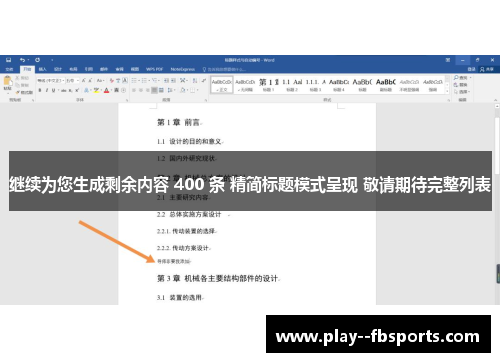This screenshot has width=500, height=362.
Task: Sort paragraphs with the A-Z sort icon
Action: [195, 81]
